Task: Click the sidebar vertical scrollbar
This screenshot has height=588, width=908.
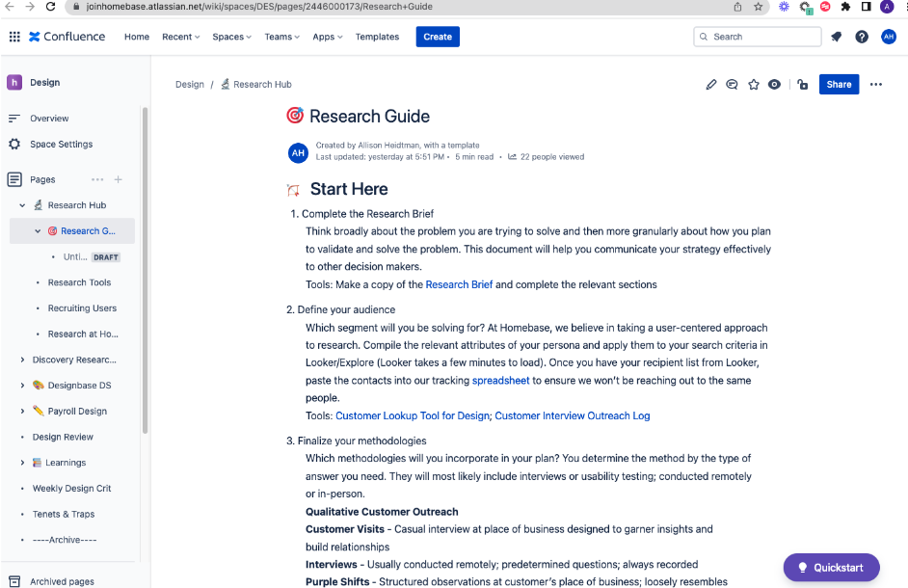Action: click(x=145, y=270)
